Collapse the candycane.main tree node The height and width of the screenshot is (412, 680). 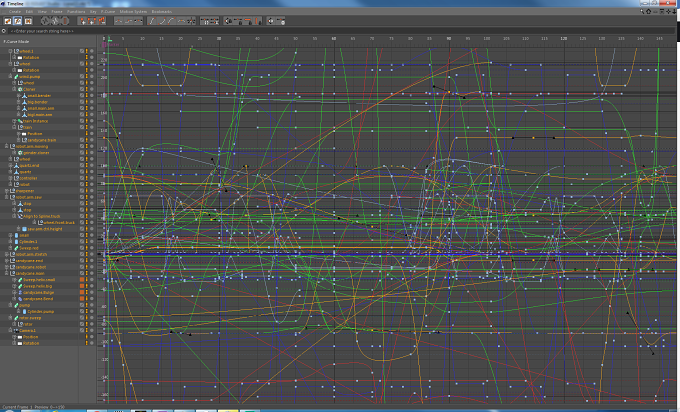[7, 273]
